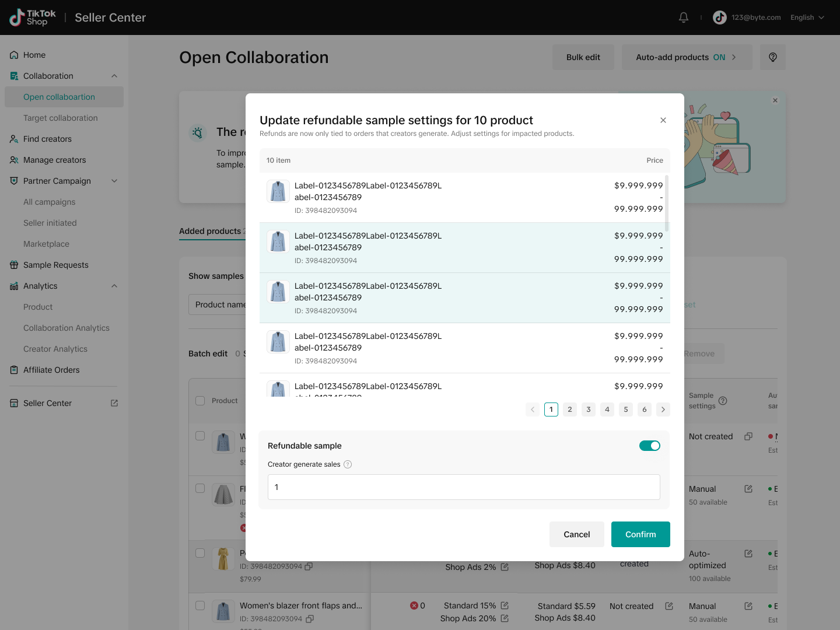Copy product ID in bottom row

[310, 618]
